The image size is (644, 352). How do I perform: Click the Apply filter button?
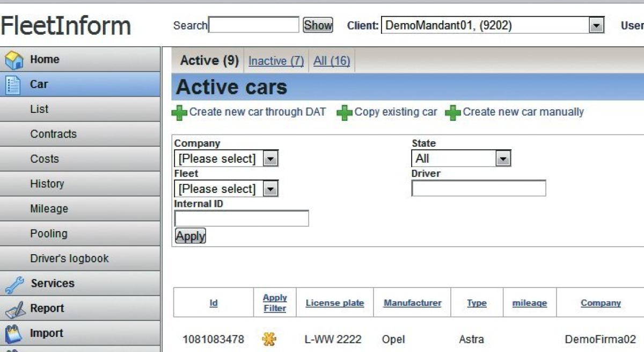[x=191, y=236]
